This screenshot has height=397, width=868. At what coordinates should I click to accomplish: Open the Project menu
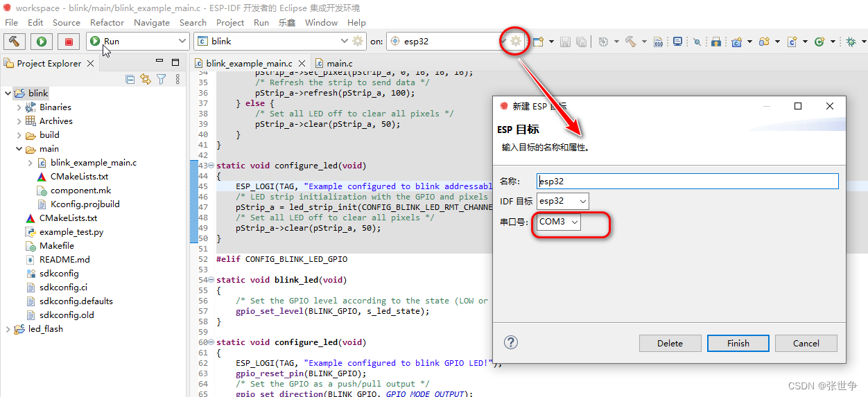click(x=230, y=22)
